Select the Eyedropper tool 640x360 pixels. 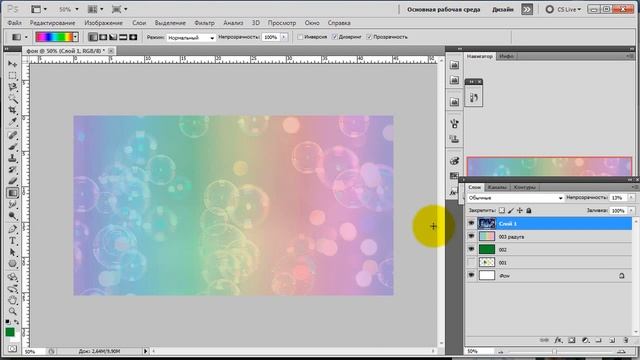[12, 122]
